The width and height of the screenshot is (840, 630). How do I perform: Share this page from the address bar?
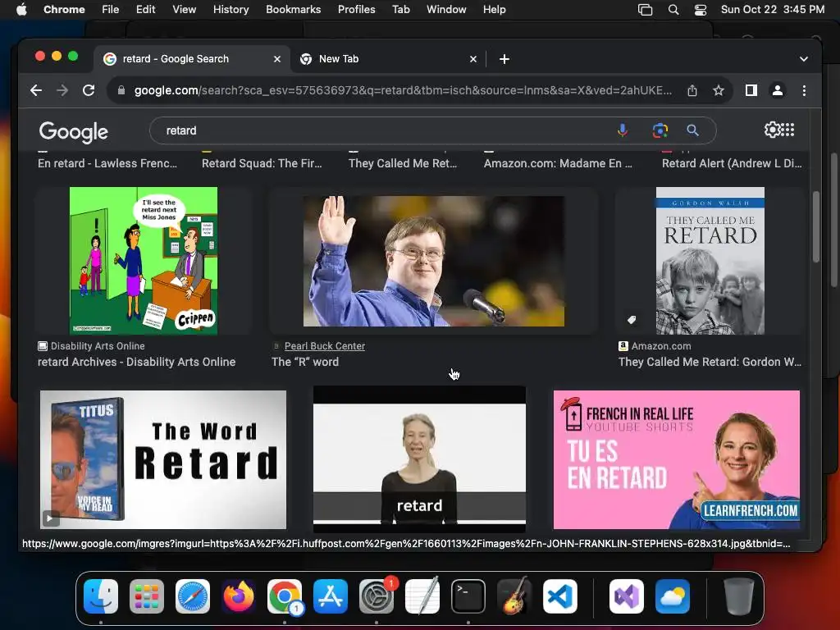tap(692, 90)
